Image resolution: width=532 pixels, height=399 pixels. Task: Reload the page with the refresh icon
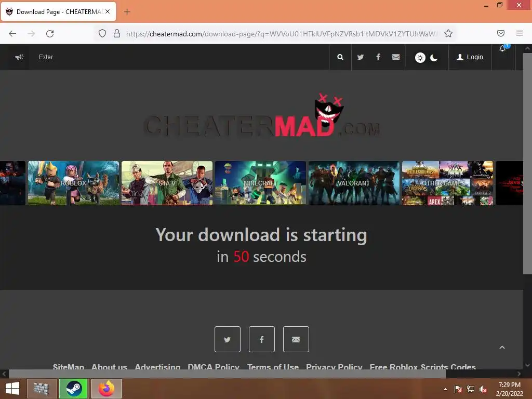pyautogui.click(x=50, y=34)
